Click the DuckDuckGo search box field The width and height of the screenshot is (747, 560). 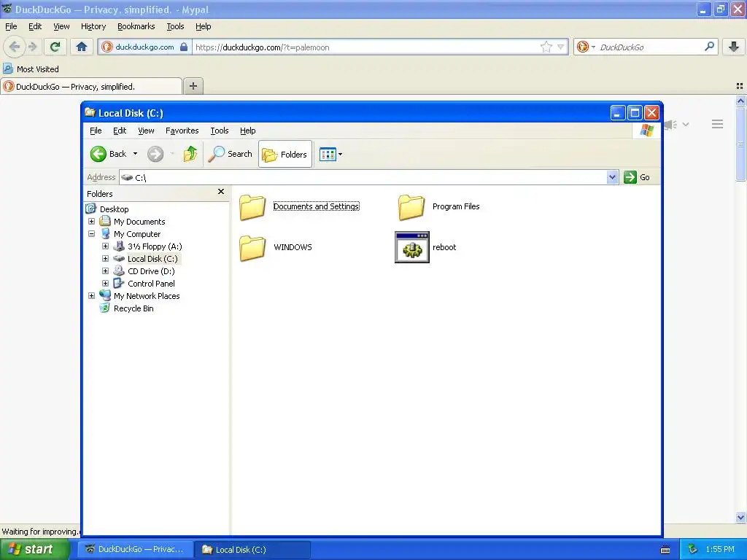click(x=650, y=47)
